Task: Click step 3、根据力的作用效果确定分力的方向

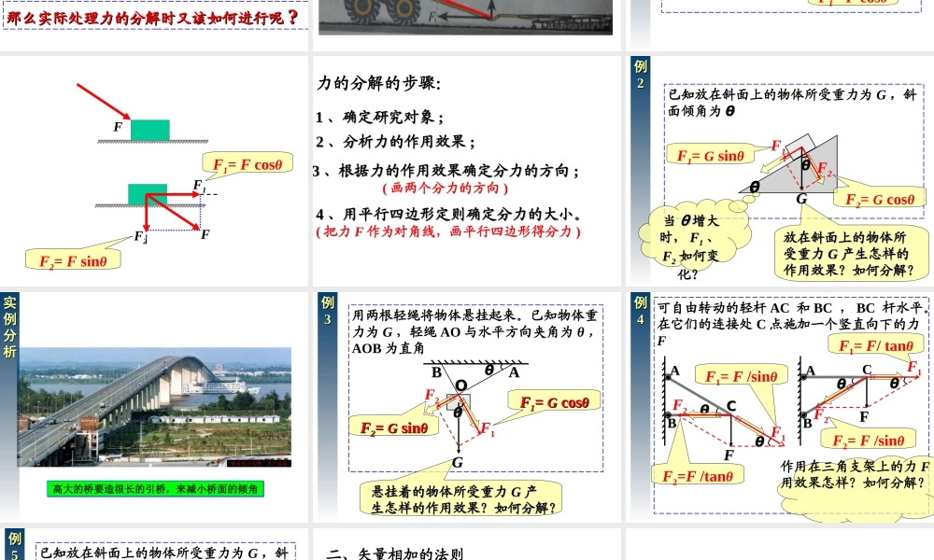Action: click(446, 171)
